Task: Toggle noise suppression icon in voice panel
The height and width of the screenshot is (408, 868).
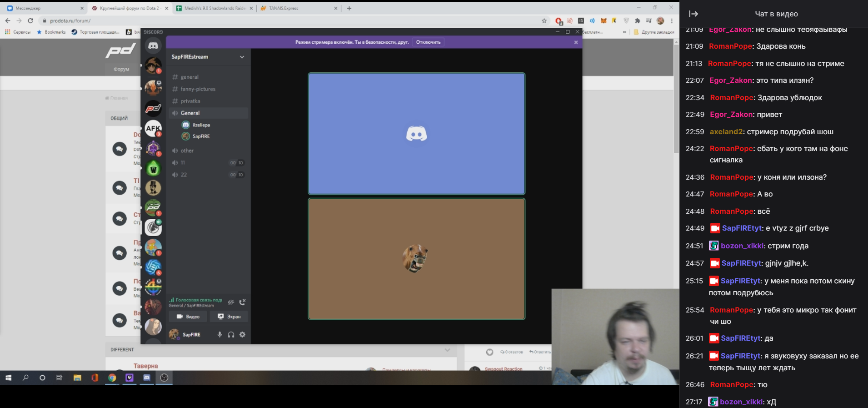Action: click(231, 302)
